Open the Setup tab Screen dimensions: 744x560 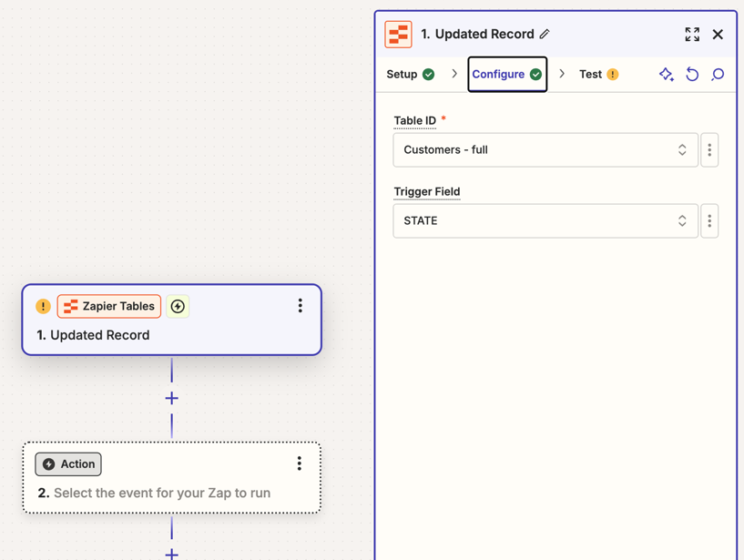410,75
